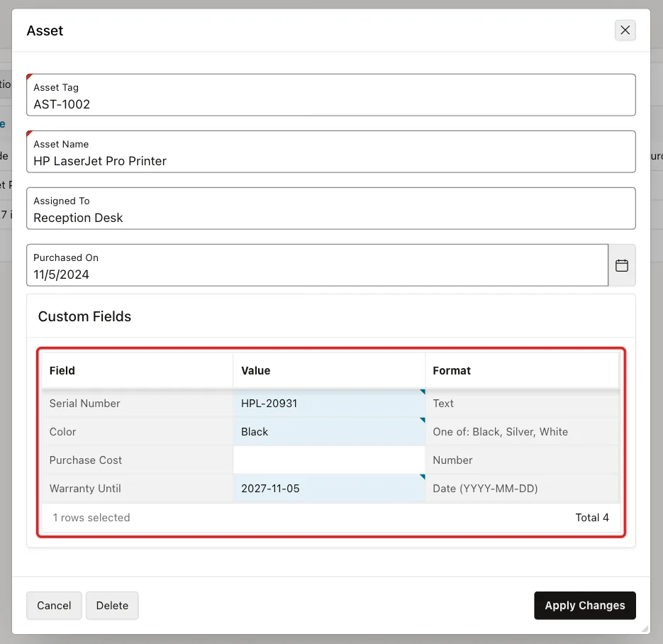Viewport: 663px width, 644px height.
Task: Click the Delete button
Action: [x=112, y=605]
